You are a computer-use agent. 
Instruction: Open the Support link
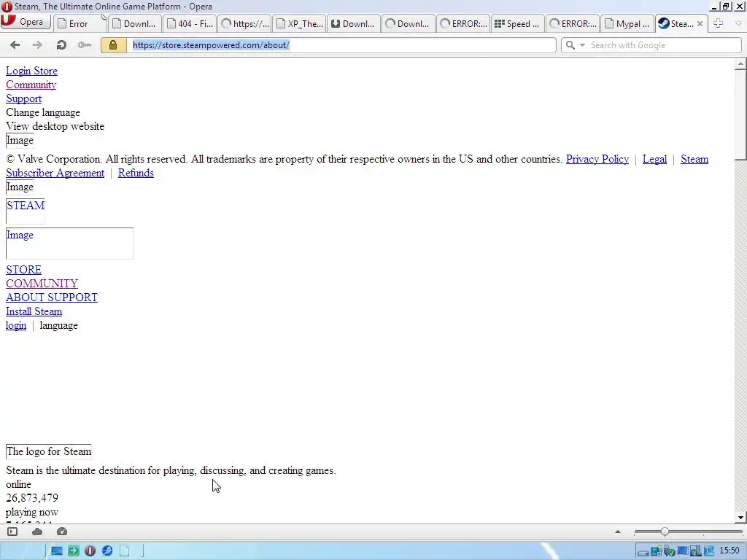tap(24, 98)
